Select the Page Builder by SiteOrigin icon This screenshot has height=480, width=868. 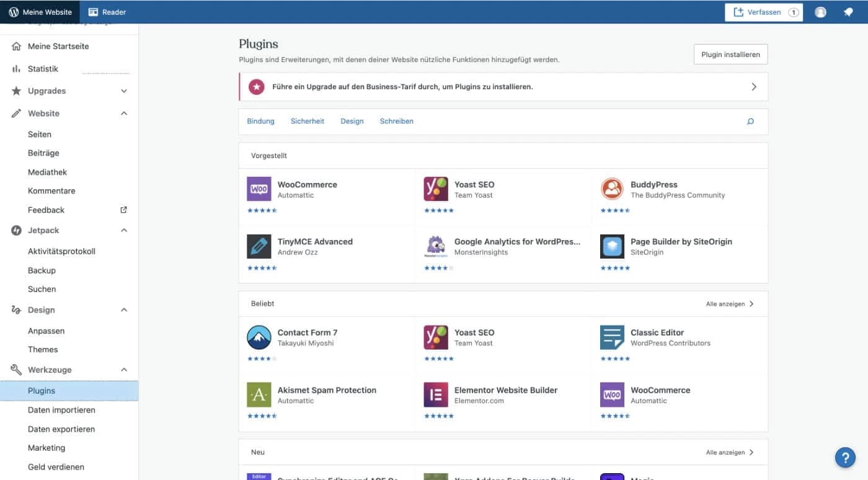click(612, 246)
